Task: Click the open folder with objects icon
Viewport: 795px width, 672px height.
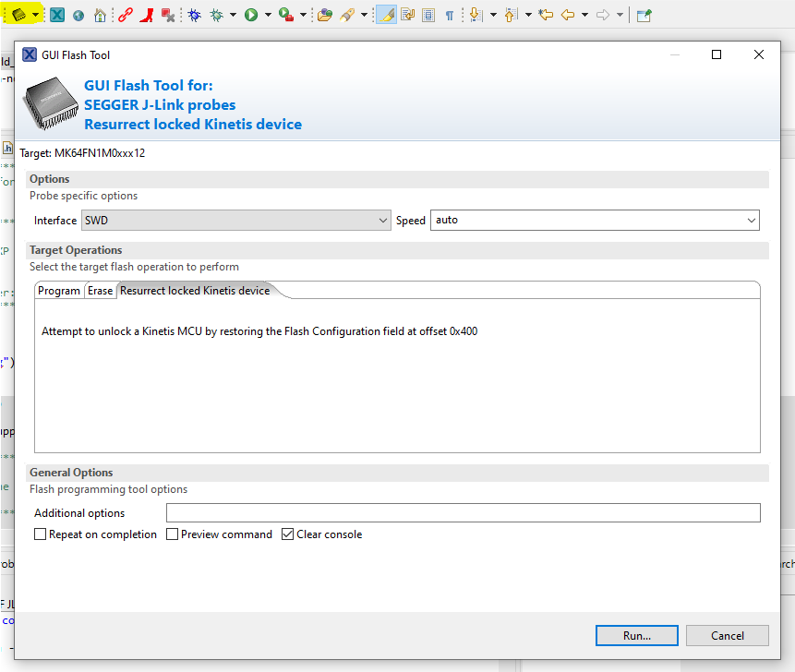Action: coord(324,15)
